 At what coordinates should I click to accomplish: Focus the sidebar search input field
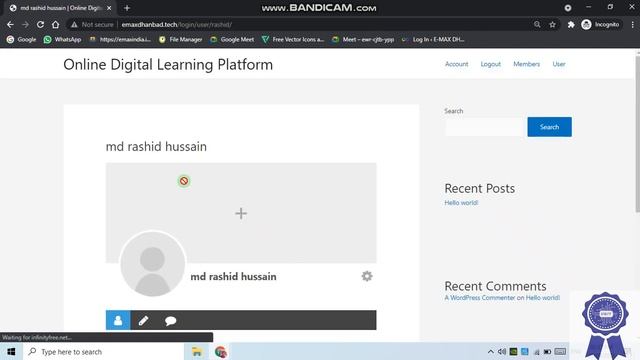point(484,127)
